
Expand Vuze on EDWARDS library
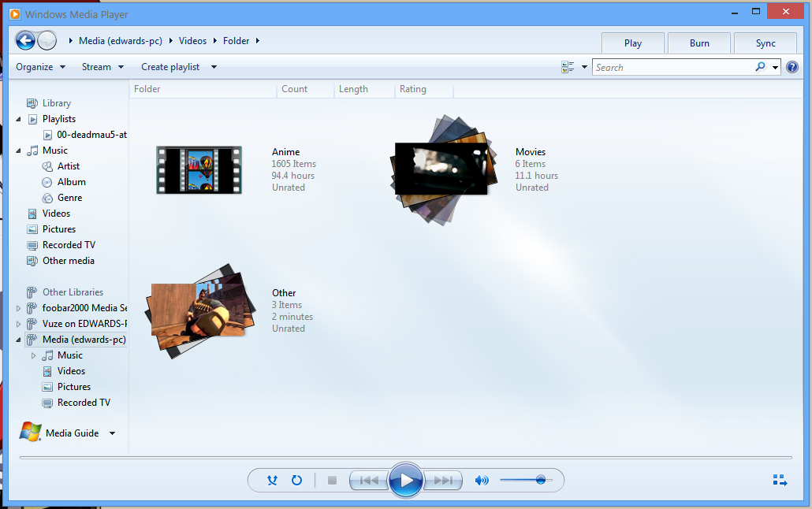[19, 324]
